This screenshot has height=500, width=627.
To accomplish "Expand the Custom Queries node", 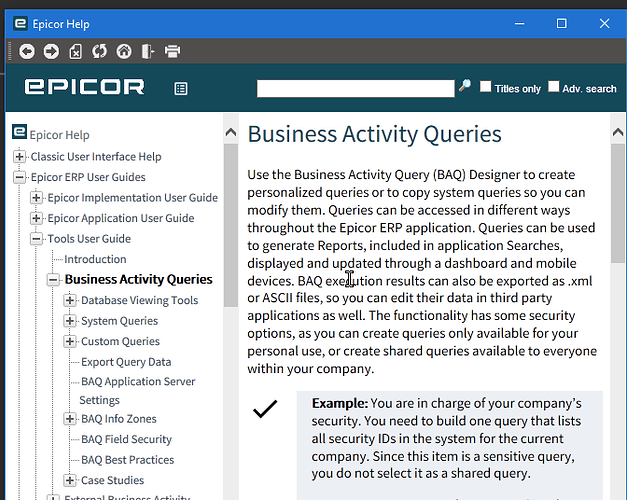I will coord(70,341).
